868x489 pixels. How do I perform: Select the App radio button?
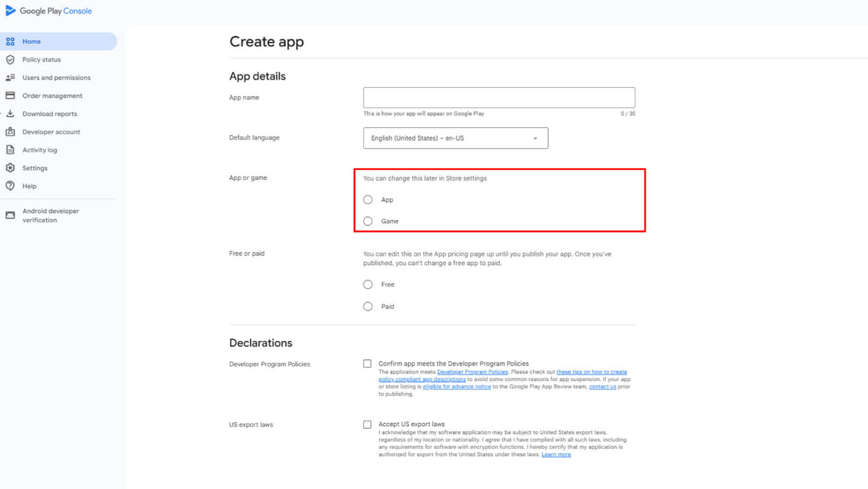[x=368, y=200]
